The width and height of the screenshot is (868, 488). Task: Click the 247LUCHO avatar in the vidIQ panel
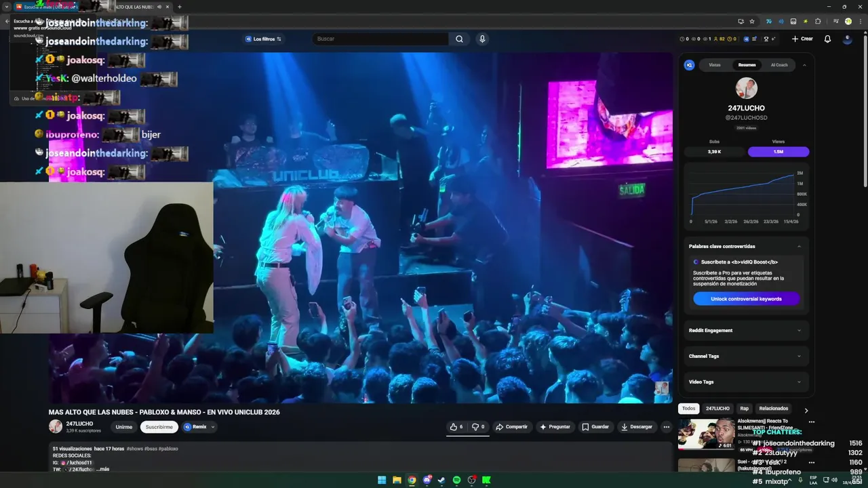point(747,88)
